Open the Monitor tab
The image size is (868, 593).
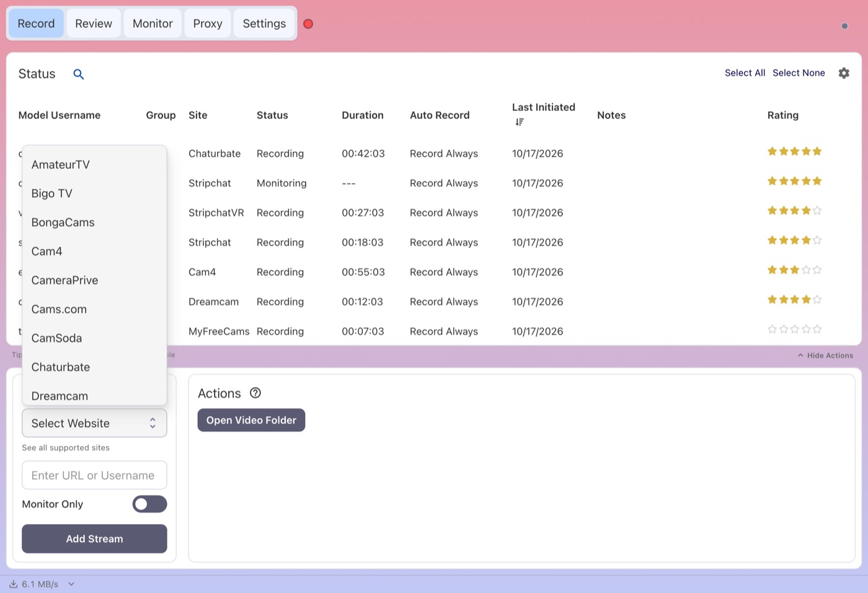153,24
